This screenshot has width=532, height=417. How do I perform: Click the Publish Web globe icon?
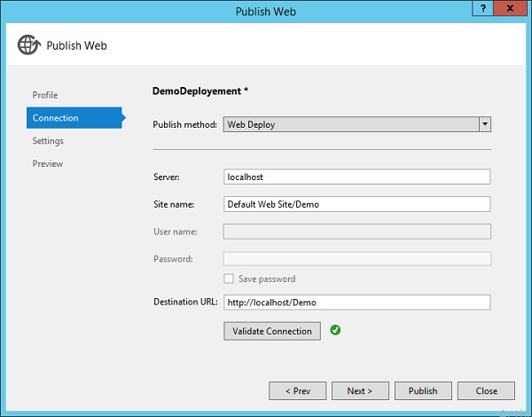click(x=29, y=45)
